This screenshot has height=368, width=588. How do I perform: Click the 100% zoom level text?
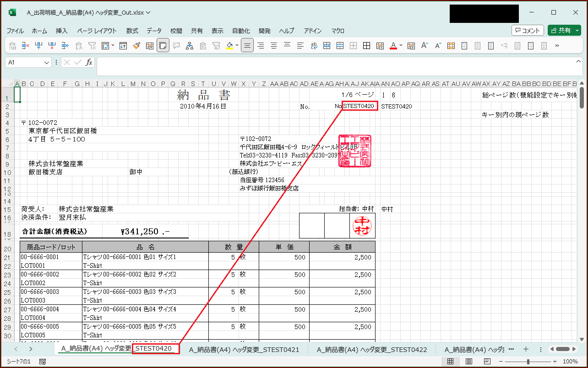pos(570,362)
